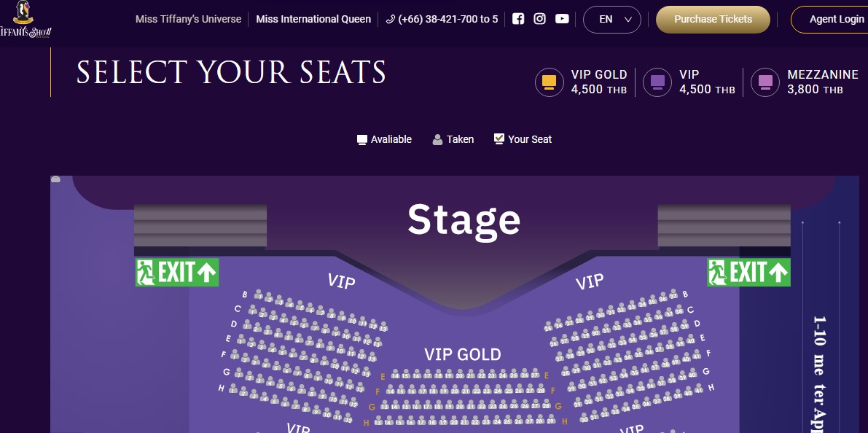Select seat E14 in VIP GOLD row
This screenshot has width=868, height=433.
pyautogui.click(x=395, y=374)
